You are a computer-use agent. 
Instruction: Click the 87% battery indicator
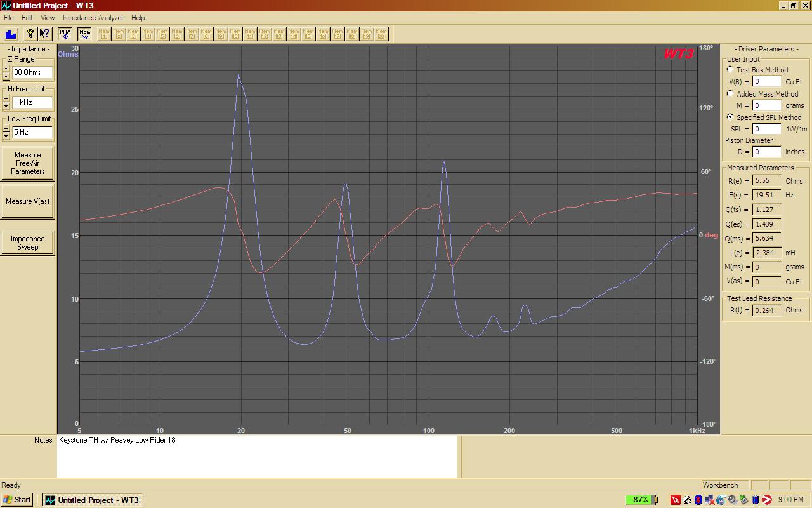[641, 500]
